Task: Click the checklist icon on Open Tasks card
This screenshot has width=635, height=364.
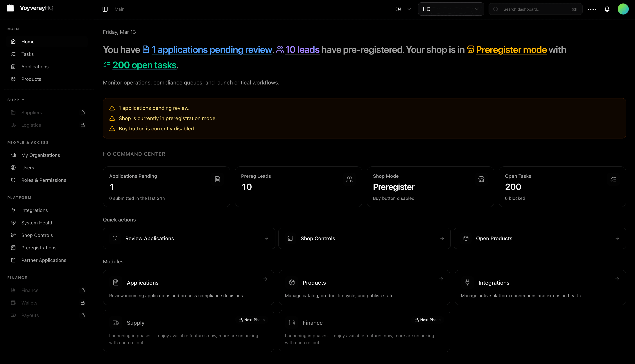Action: 613,179
